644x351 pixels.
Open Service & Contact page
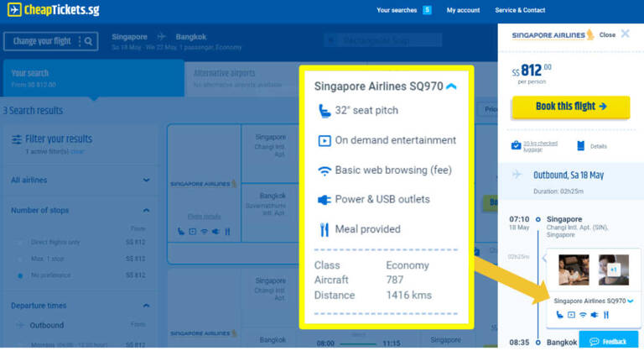[520, 10]
